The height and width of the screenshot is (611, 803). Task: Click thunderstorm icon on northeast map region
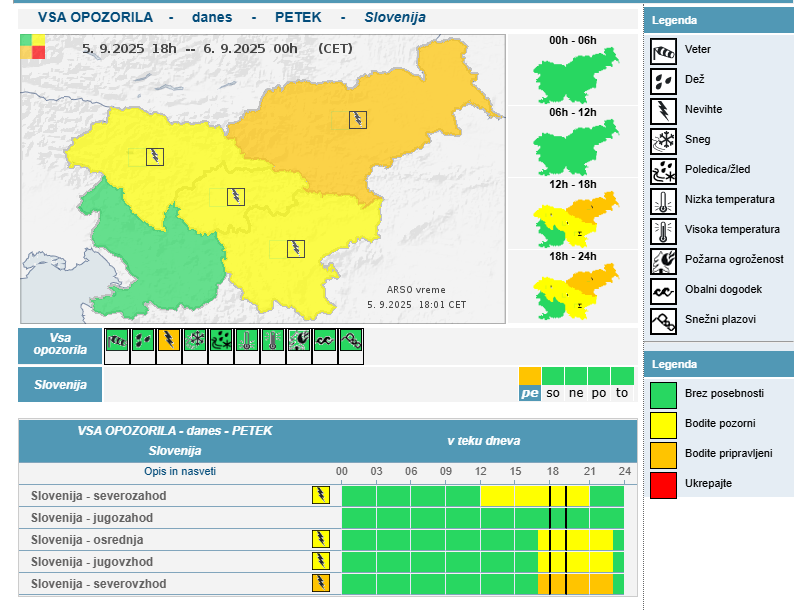[357, 119]
